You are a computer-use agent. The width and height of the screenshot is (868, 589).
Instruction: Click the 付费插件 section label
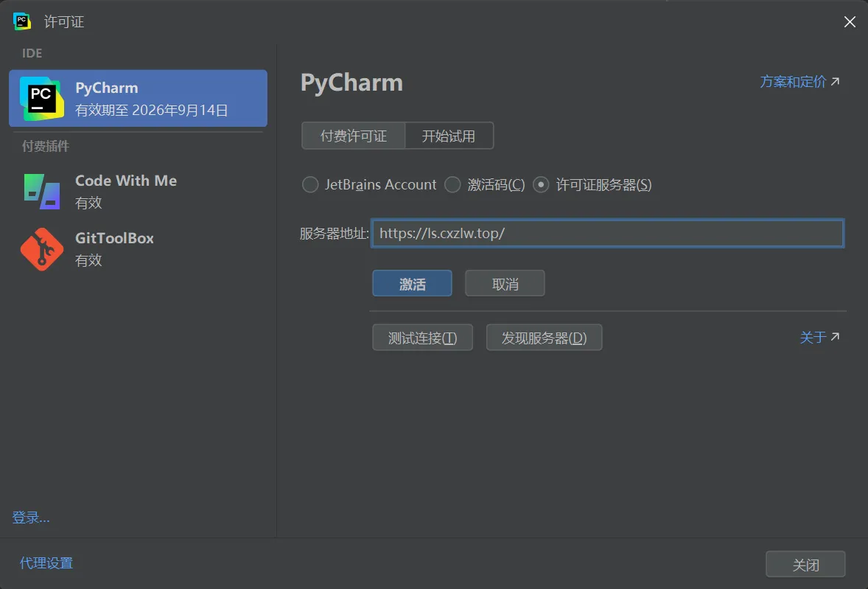(46, 146)
